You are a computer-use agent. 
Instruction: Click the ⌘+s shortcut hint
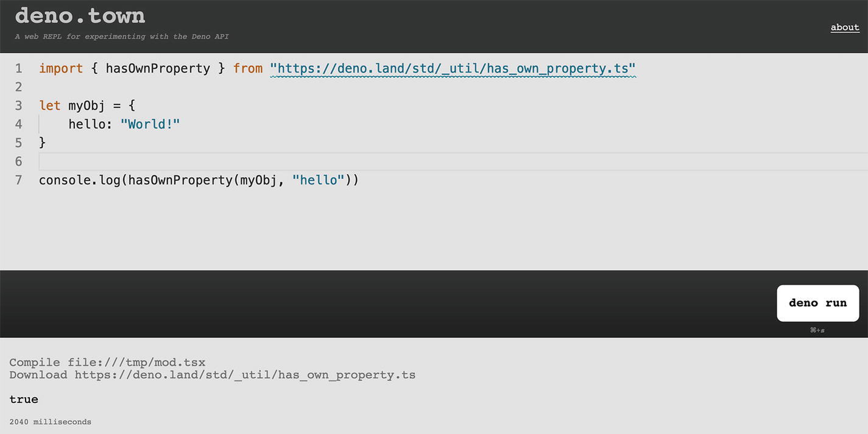coord(817,330)
